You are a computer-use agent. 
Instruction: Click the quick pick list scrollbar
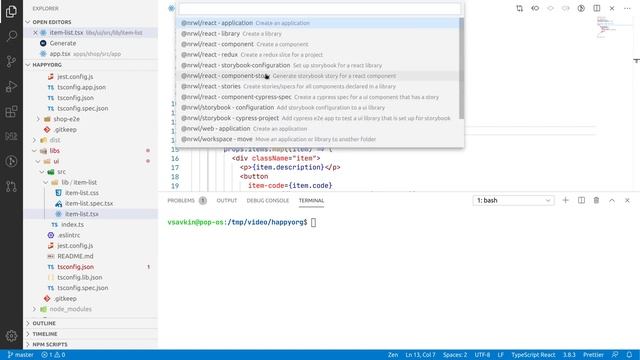click(462, 68)
